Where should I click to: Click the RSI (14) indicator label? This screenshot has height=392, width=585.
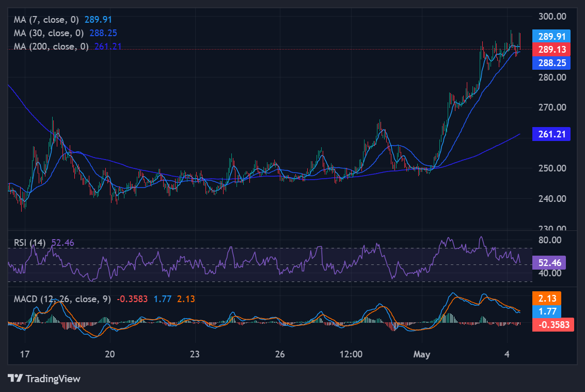tap(29, 243)
